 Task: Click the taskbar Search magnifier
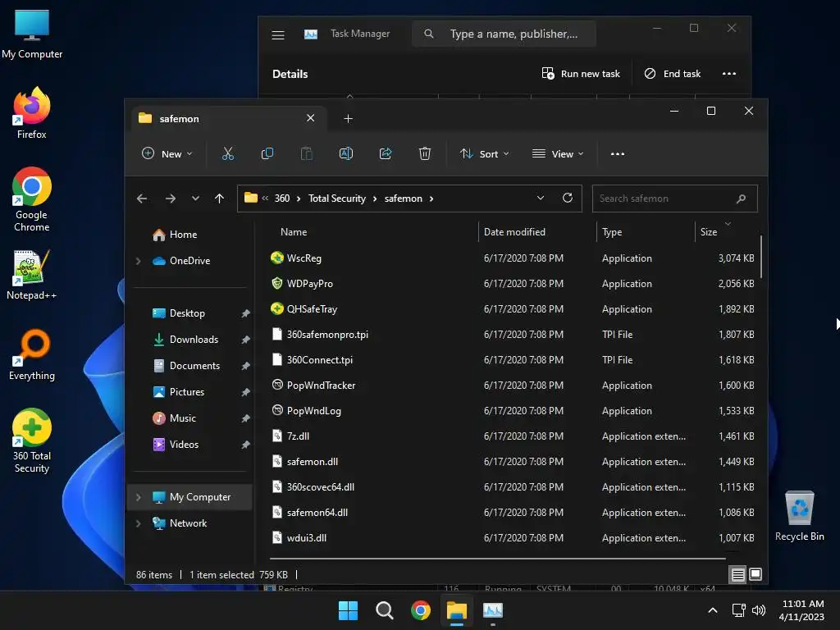pyautogui.click(x=384, y=610)
